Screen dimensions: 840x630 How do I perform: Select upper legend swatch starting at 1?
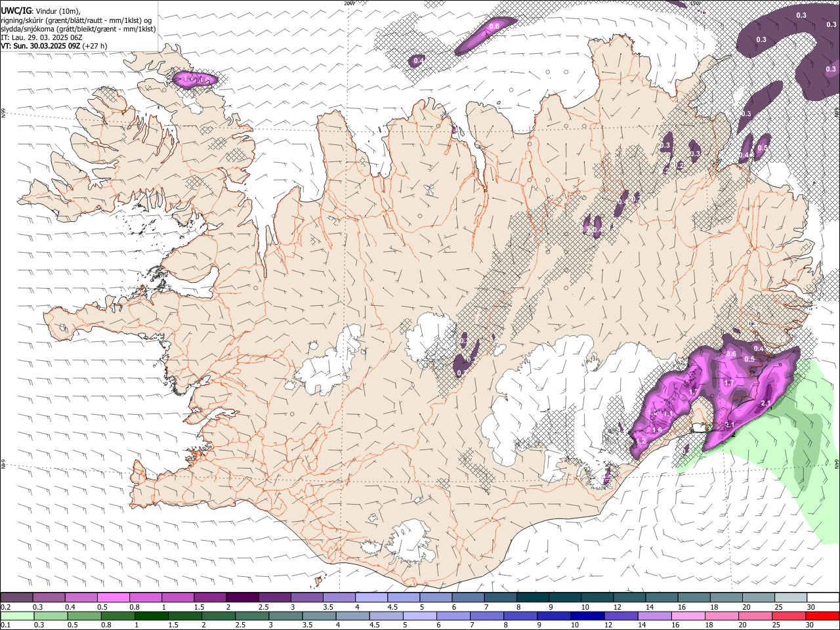point(177,597)
